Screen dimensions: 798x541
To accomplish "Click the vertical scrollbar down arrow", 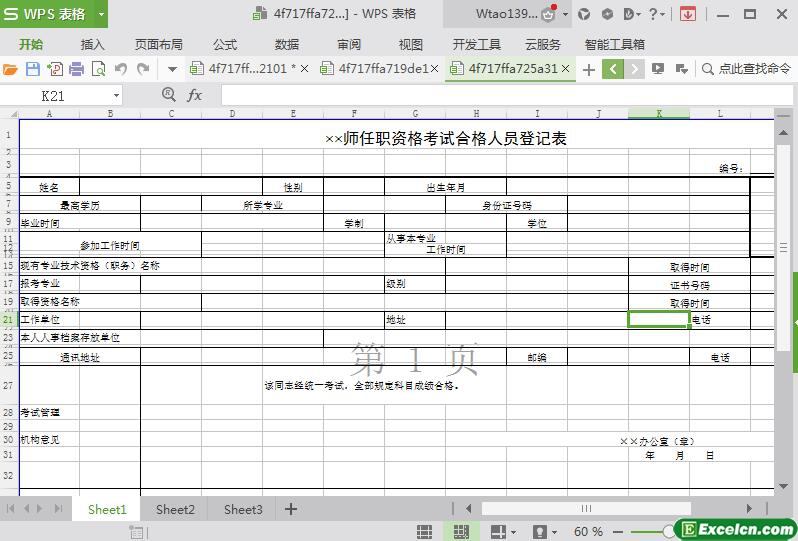I will click(x=784, y=487).
